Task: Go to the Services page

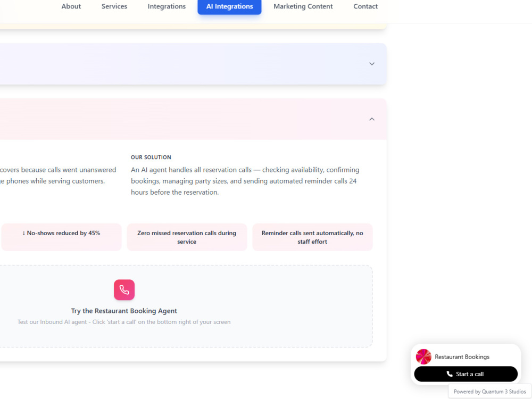Action: tap(114, 6)
